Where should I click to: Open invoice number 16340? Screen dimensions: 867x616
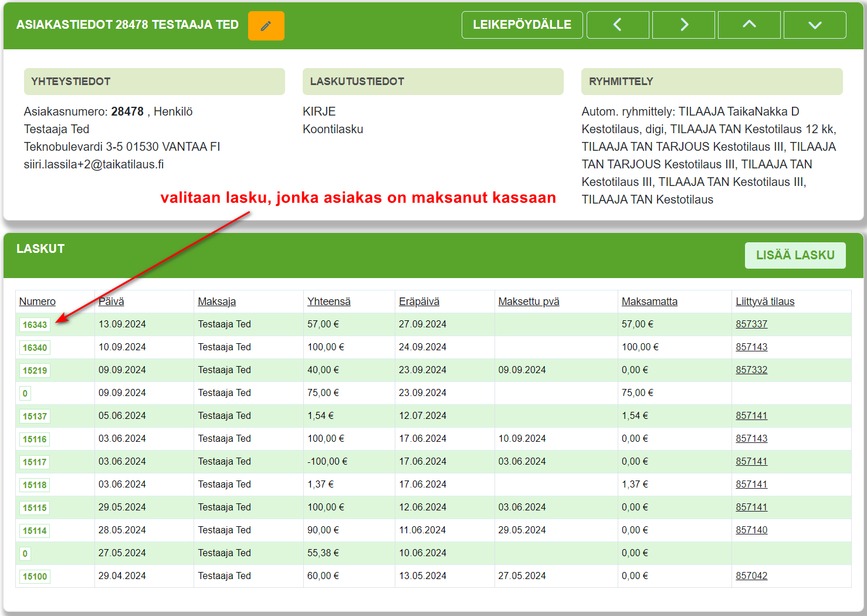pos(35,347)
